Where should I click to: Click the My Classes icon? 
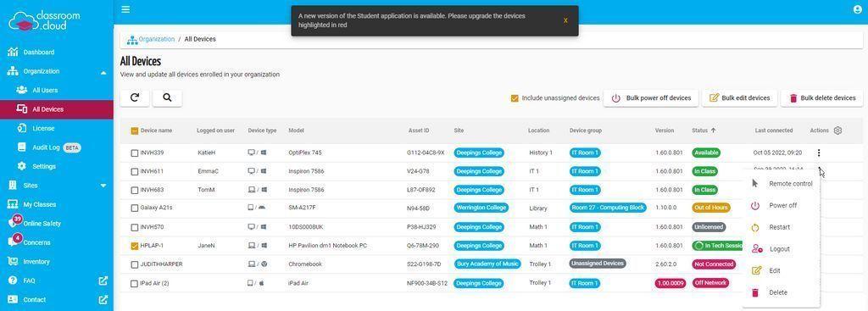point(13,204)
